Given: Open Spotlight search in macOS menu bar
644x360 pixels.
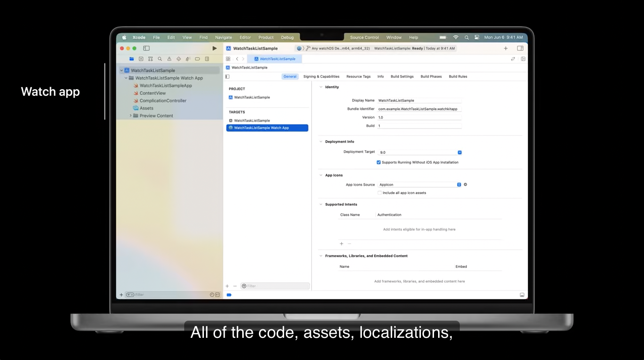Looking at the screenshot, I should tap(466, 37).
